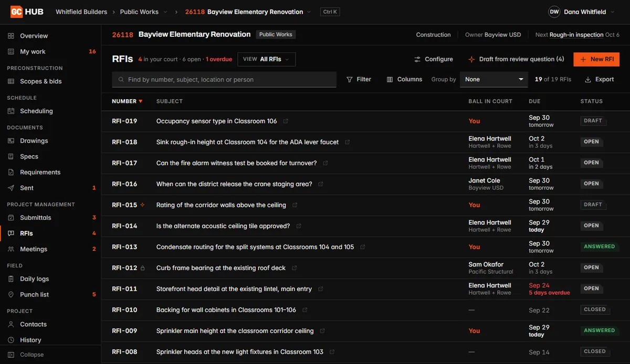The height and width of the screenshot is (364, 630).
Task: Open Scopes & bids
Action: pos(50,81)
